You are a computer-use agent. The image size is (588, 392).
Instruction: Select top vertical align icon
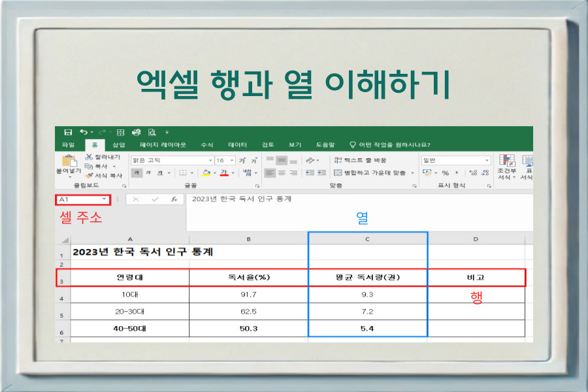(x=270, y=160)
